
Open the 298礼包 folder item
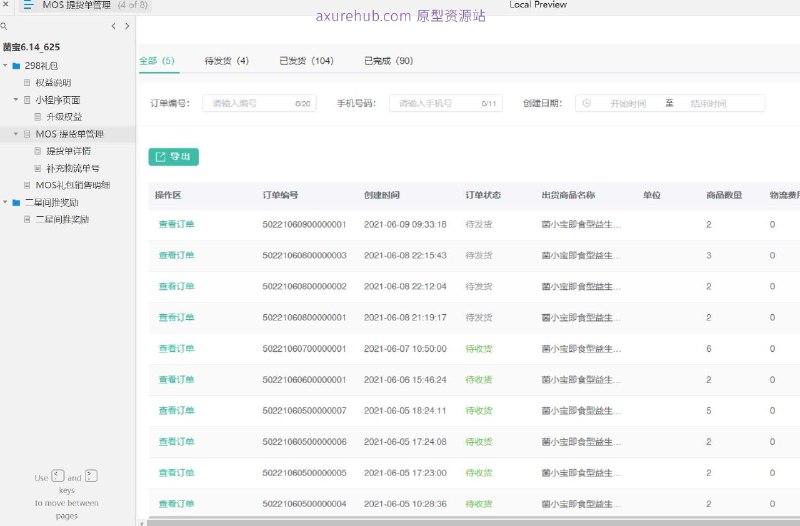pyautogui.click(x=41, y=66)
